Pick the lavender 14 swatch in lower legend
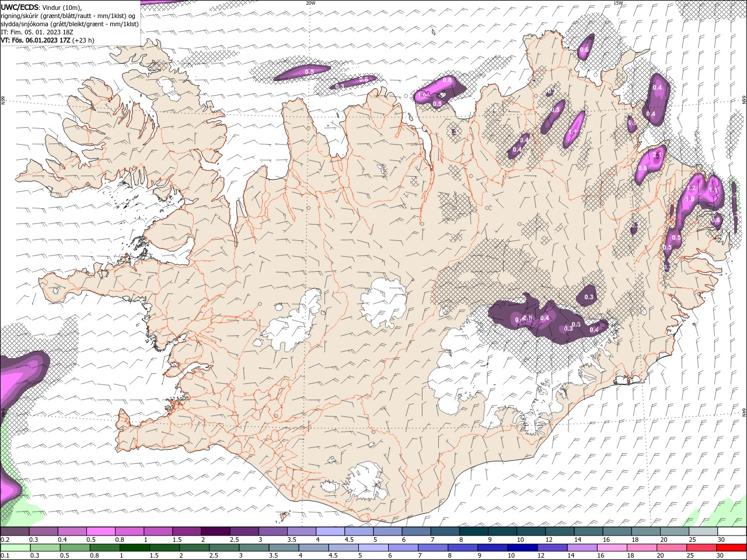The height and width of the screenshot is (560, 747). pyautogui.click(x=582, y=548)
